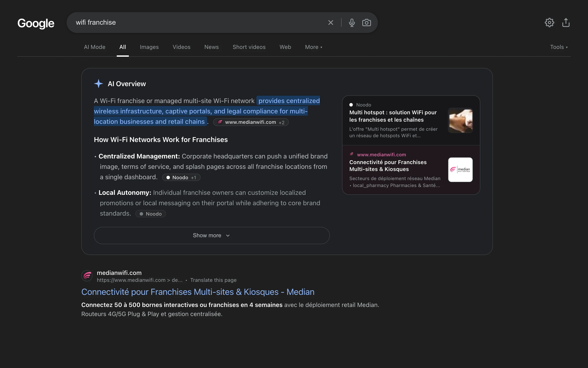Image resolution: width=588 pixels, height=368 pixels.
Task: Click the Median logo thumbnail
Action: 460,170
